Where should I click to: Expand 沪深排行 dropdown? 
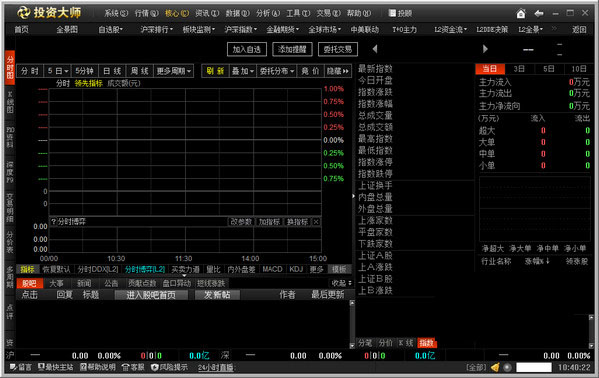157,29
